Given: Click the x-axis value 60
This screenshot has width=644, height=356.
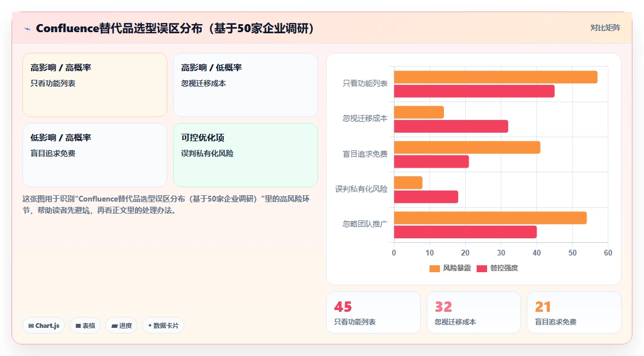Looking at the screenshot, I should tap(608, 253).
